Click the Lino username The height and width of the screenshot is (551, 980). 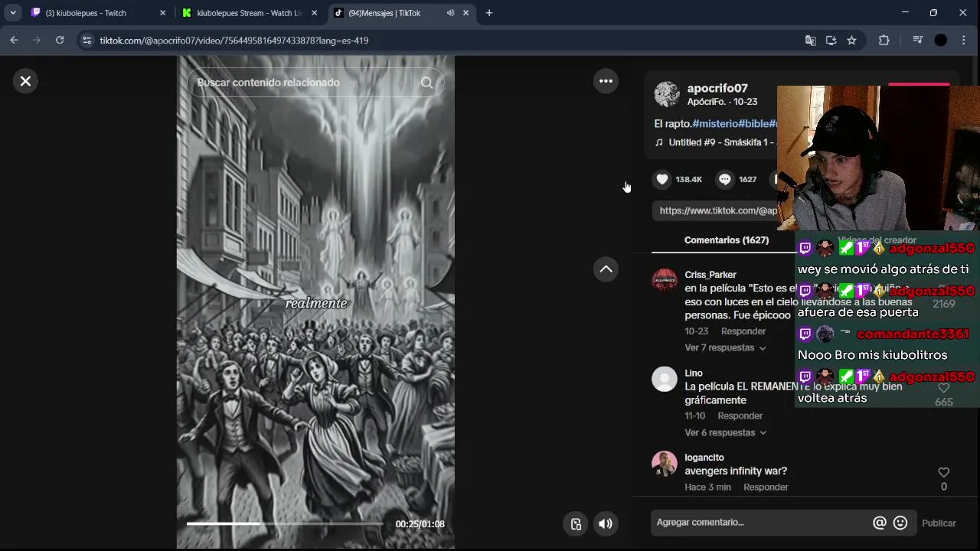pyautogui.click(x=694, y=373)
